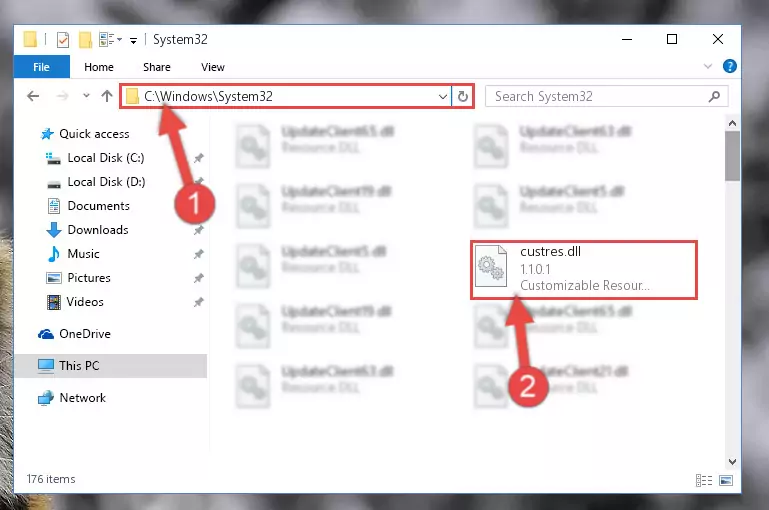Close the System32 window
Screen dimensions: 769x510
tap(718, 39)
